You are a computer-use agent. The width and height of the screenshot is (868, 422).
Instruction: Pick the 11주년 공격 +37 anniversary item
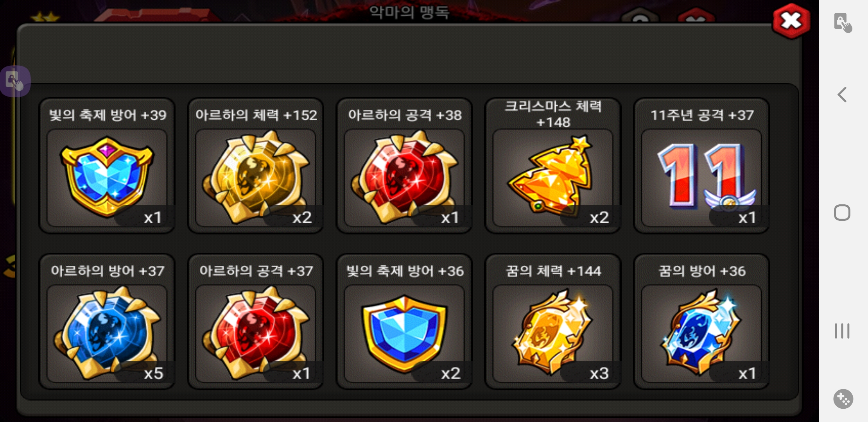(701, 178)
